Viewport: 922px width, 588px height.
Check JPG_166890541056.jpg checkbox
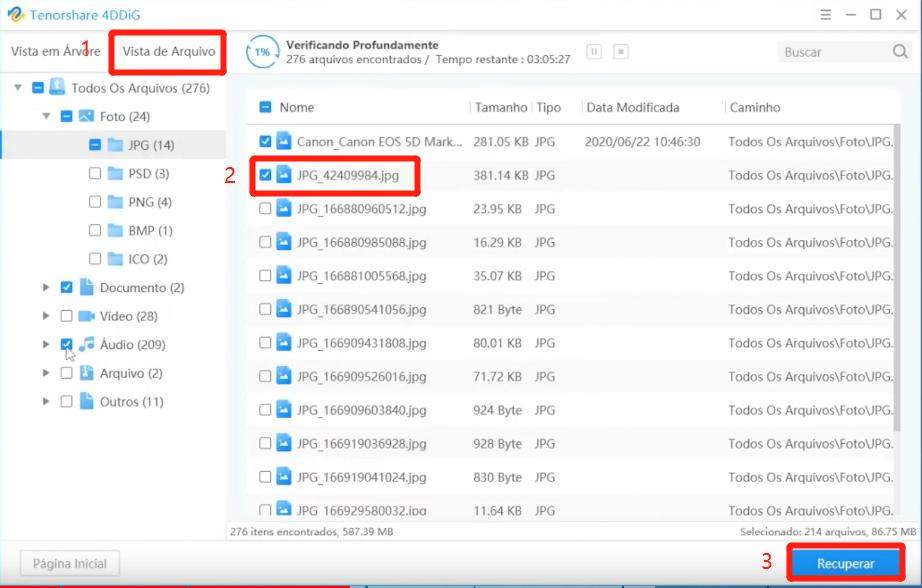click(x=265, y=309)
